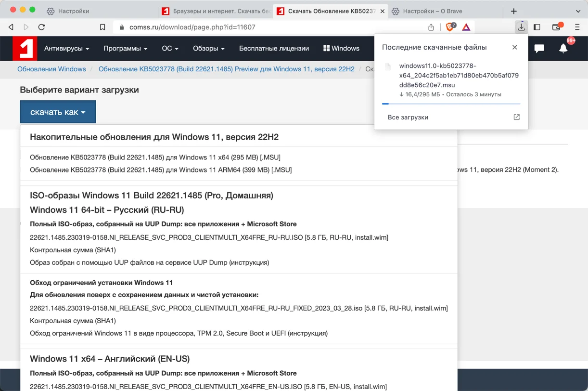Click the share icon in address bar
This screenshot has width=588, height=391.
pos(431,27)
